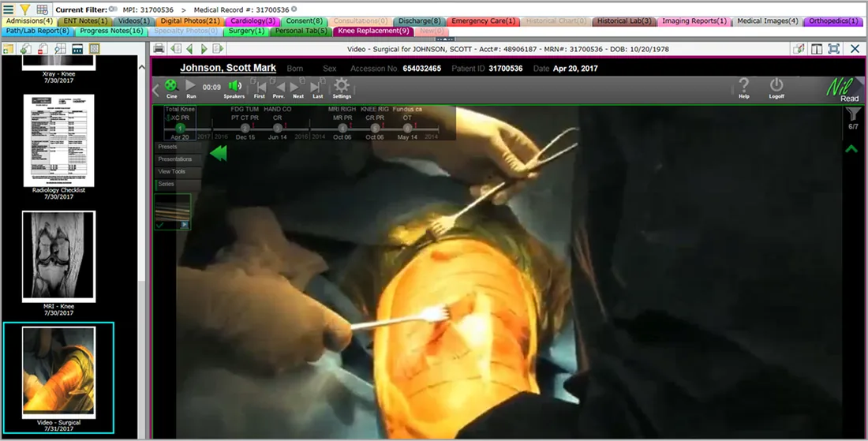The width and height of the screenshot is (868, 441).
Task: Select Dec 15 FDG TUM timeline study
Action: [x=245, y=123]
